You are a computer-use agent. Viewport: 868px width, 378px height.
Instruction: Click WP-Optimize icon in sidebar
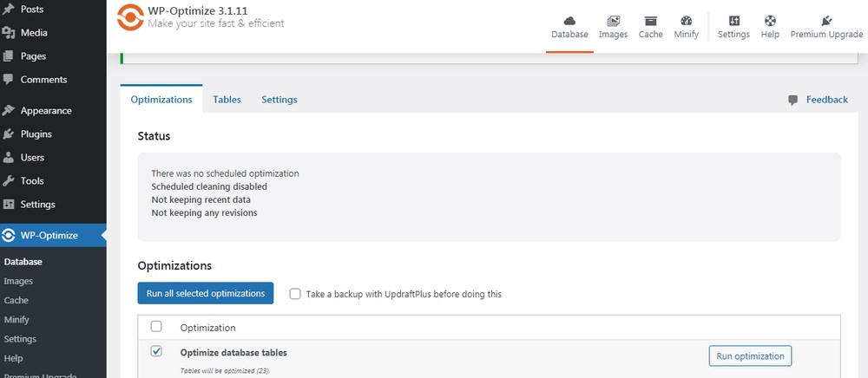click(9, 236)
